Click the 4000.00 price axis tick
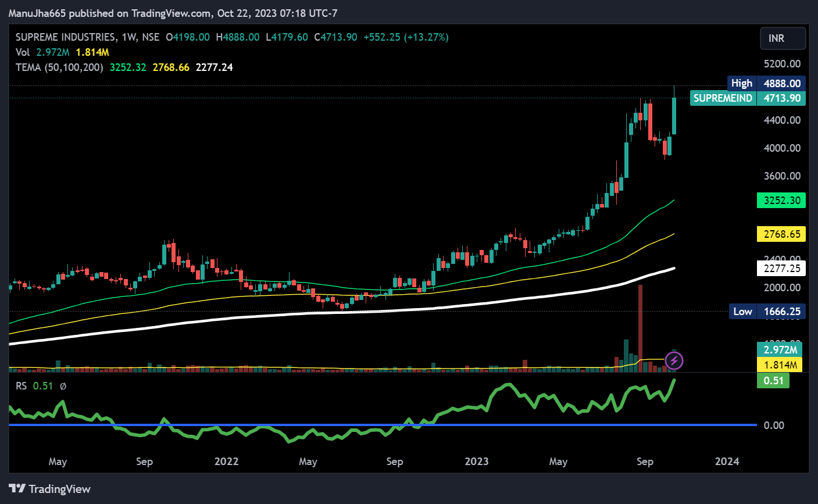The image size is (818, 504). [x=782, y=148]
